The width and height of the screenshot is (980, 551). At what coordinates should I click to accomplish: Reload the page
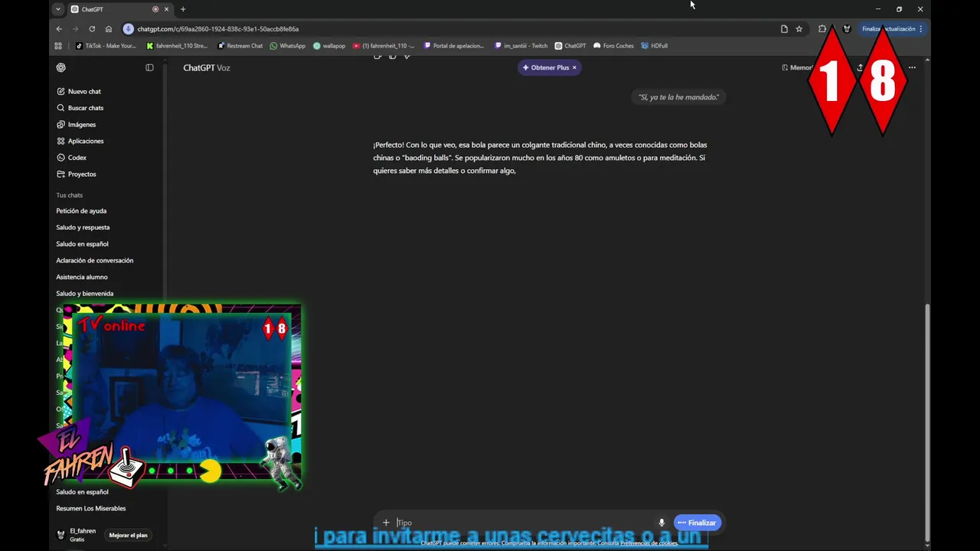coord(92,29)
